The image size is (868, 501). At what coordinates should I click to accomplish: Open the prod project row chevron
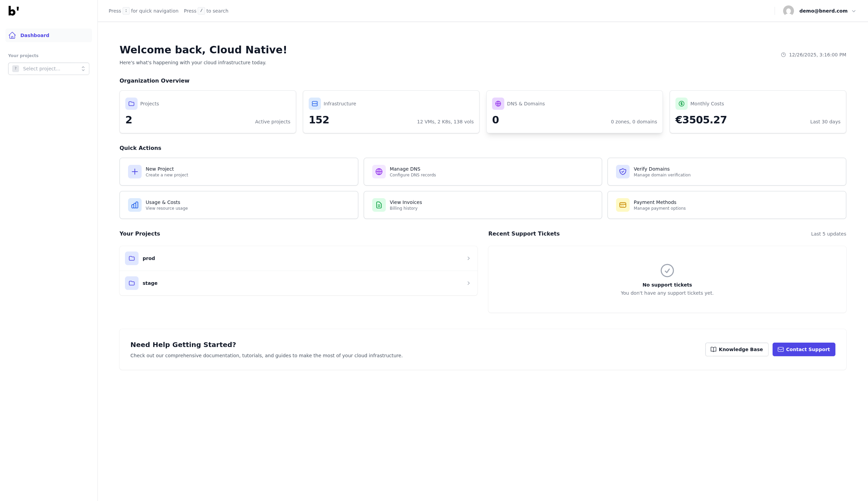coord(468,258)
